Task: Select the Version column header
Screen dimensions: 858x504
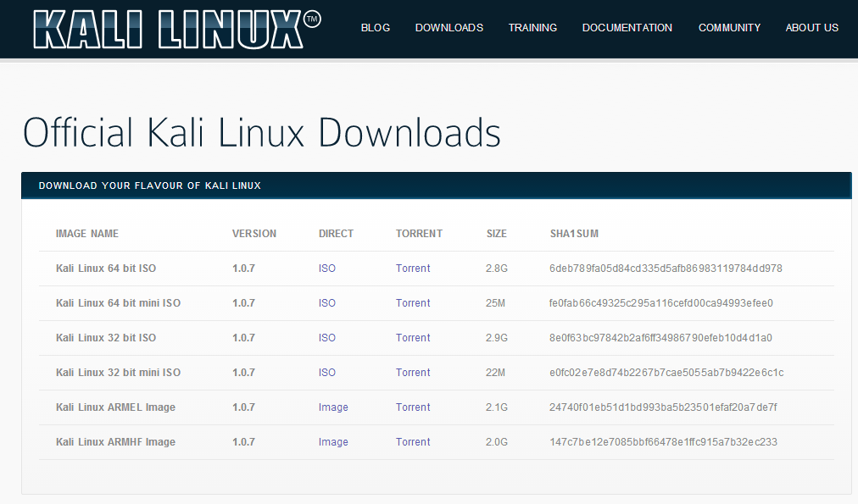Action: click(x=254, y=234)
